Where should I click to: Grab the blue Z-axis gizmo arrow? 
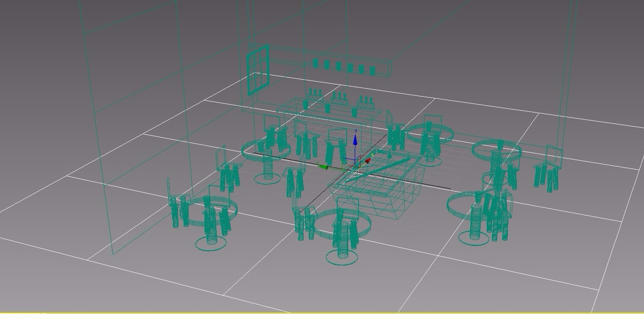[x=355, y=140]
